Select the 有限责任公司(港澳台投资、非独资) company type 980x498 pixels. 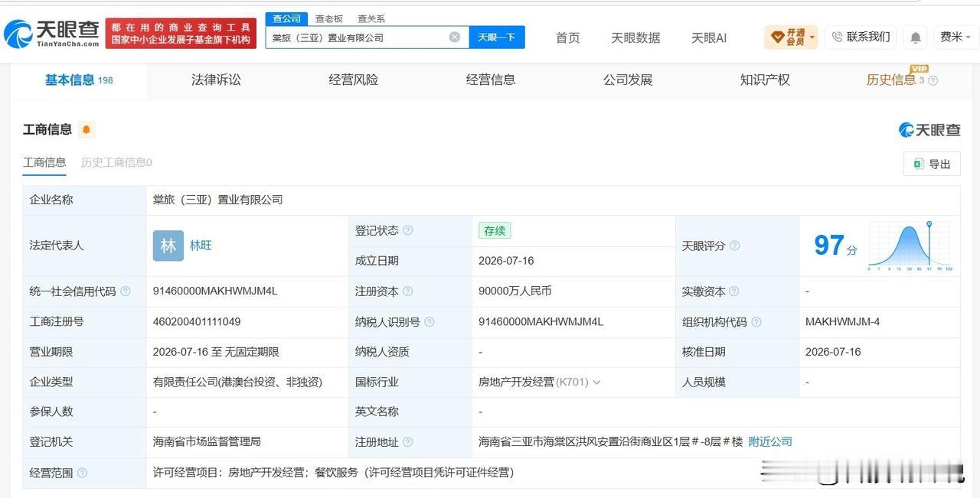tap(237, 382)
